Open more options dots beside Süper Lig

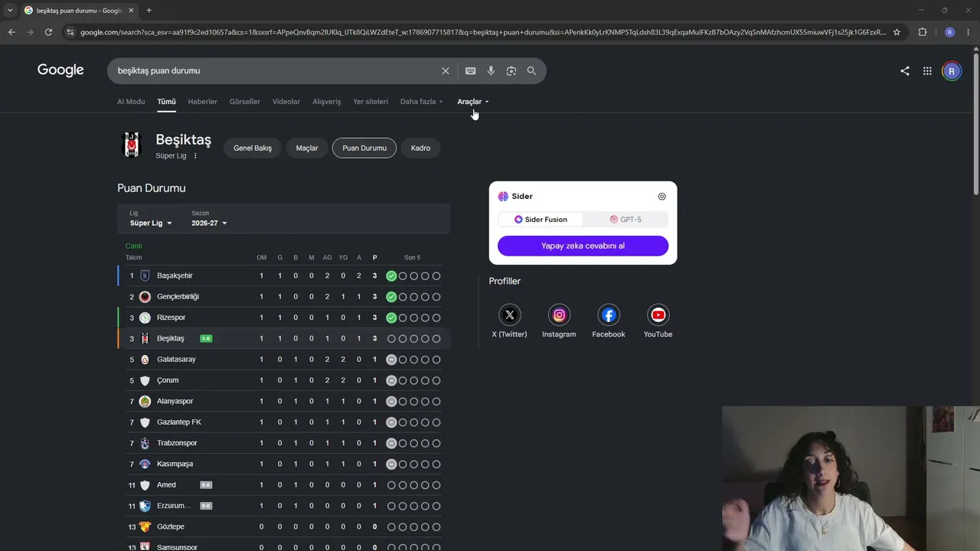tap(195, 156)
